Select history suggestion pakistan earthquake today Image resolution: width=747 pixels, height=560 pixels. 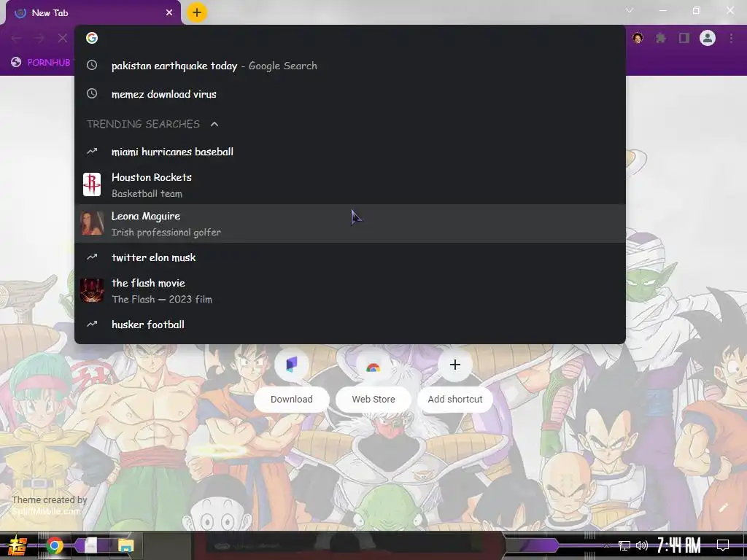349,66
